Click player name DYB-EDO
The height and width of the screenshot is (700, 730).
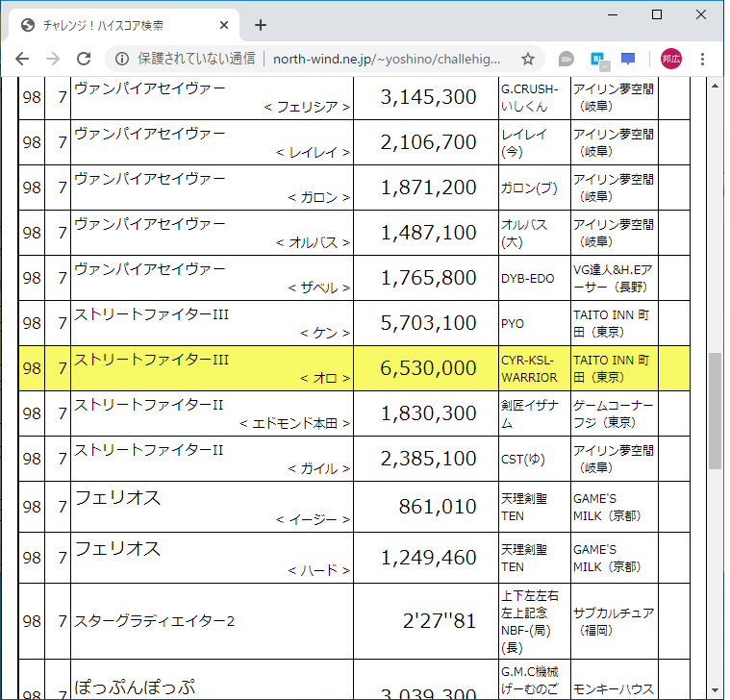[527, 278]
